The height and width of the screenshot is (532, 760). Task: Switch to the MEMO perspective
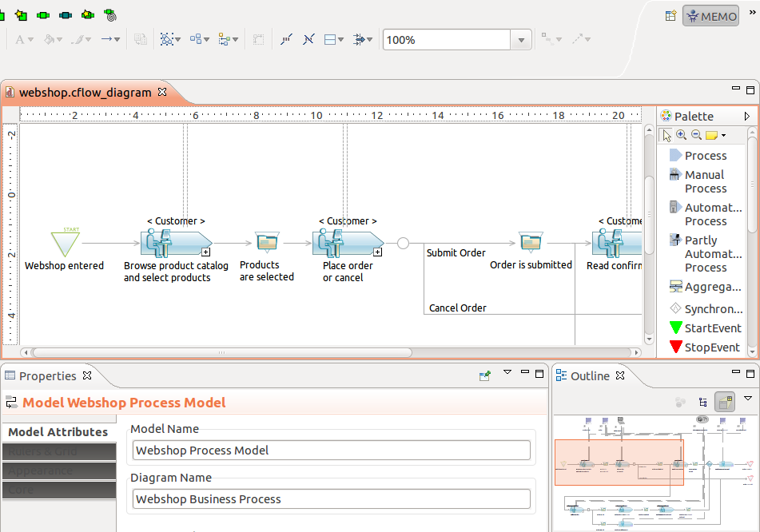[x=711, y=16]
